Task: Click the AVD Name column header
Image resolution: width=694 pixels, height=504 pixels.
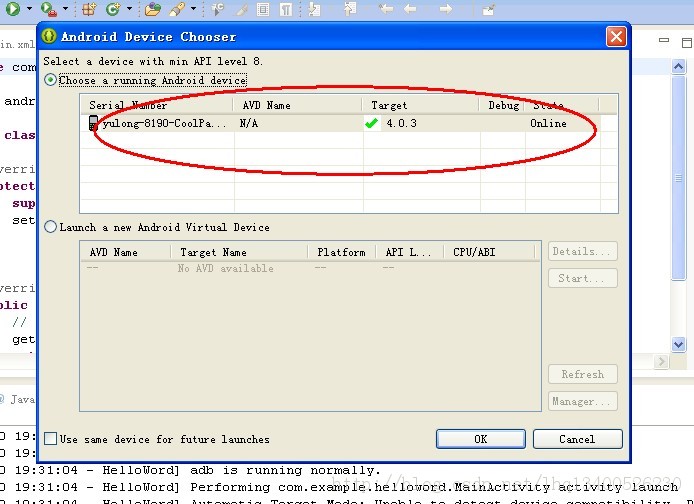Action: (297, 105)
